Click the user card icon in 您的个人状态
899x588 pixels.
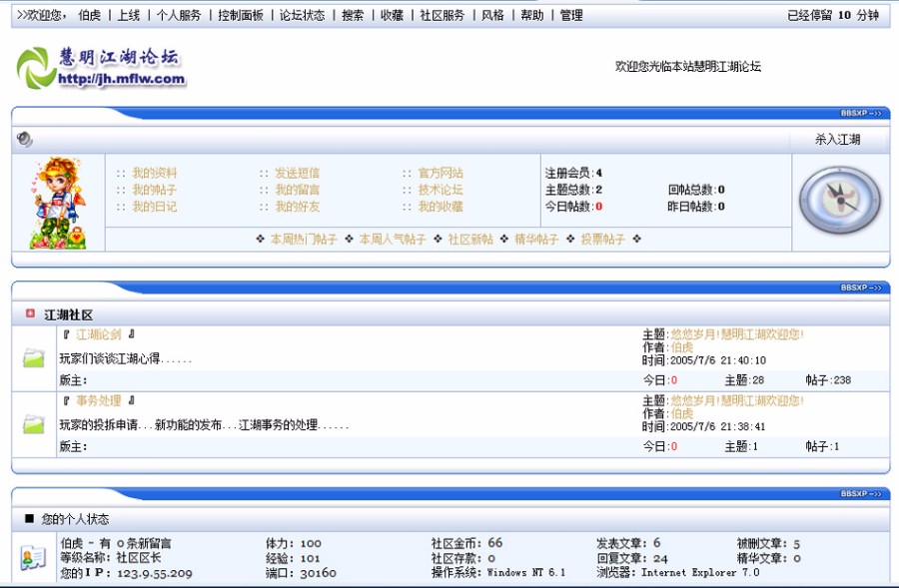tap(33, 558)
